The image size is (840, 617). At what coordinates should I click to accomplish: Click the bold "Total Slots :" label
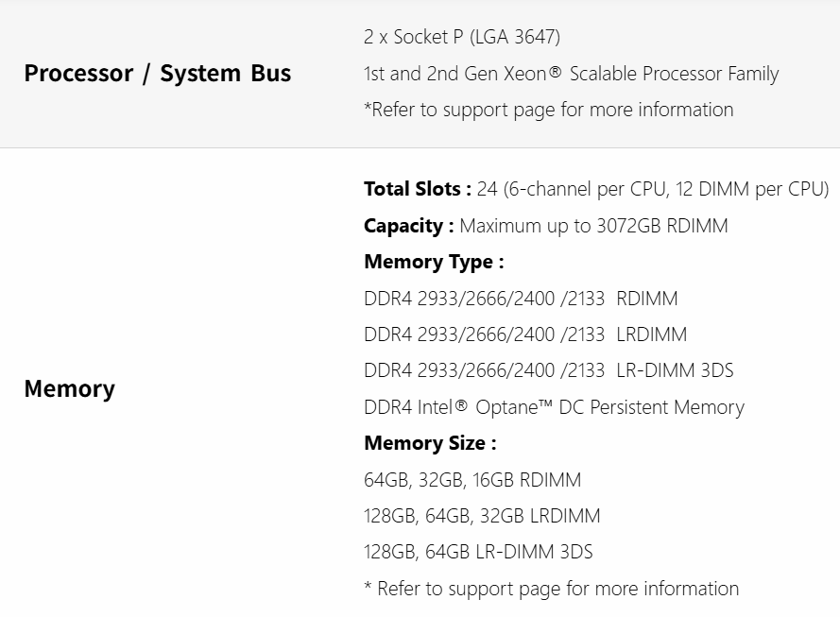417,189
